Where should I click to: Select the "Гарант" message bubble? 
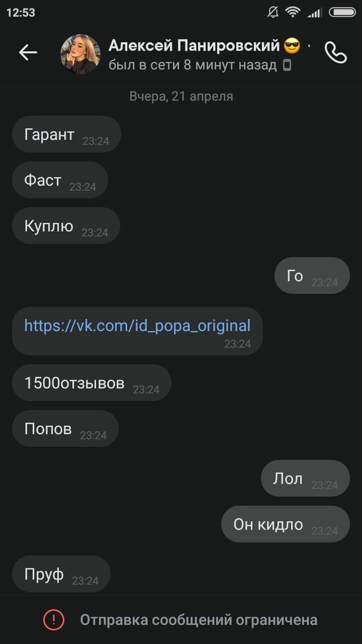click(66, 135)
